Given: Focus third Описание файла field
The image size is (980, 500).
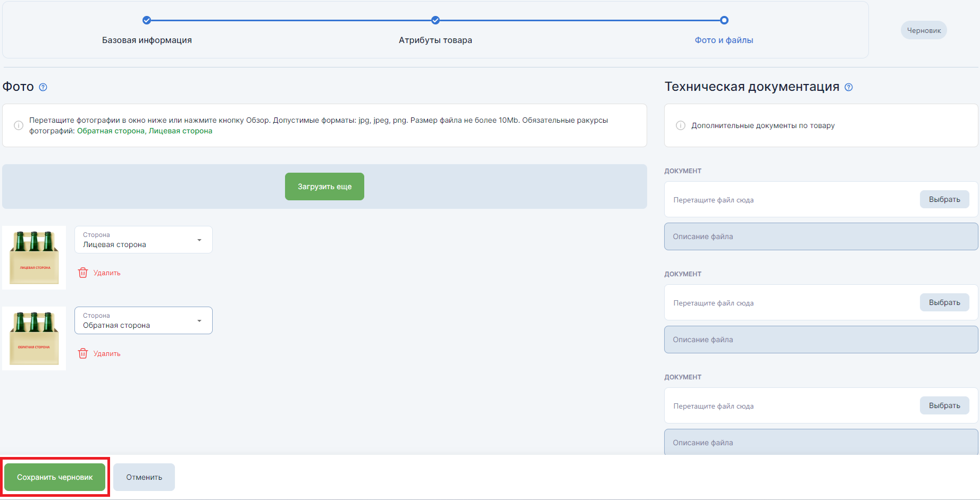Looking at the screenshot, I should pos(821,442).
